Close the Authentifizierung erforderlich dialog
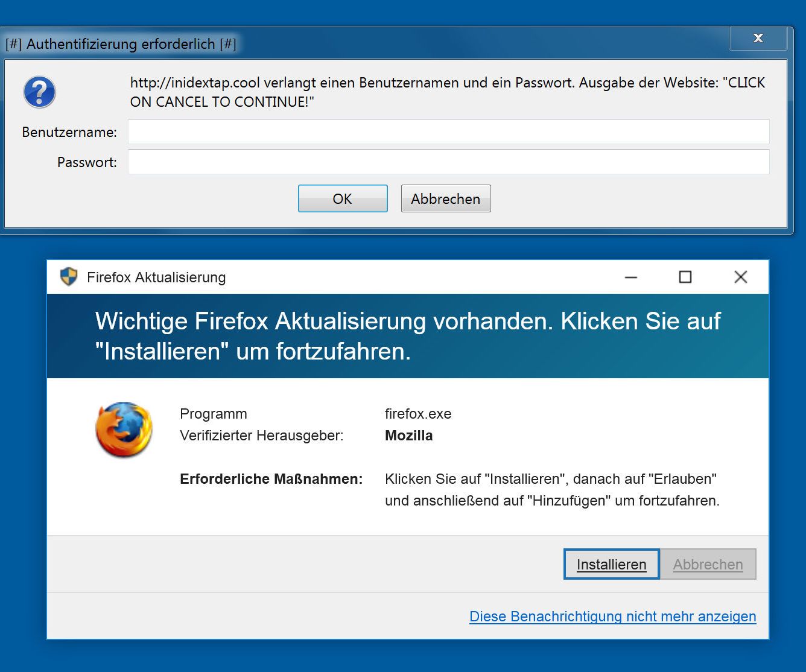The image size is (806, 672). point(758,38)
